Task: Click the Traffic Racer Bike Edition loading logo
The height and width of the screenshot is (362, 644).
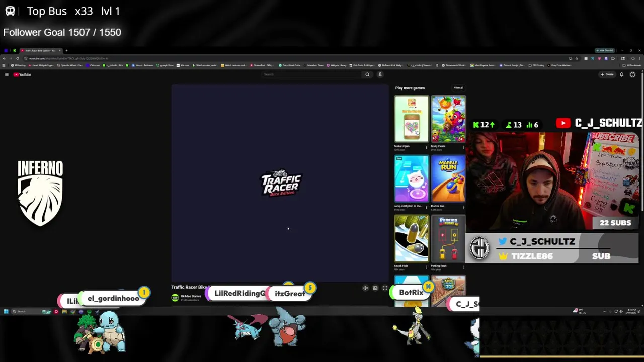Action: click(x=281, y=183)
